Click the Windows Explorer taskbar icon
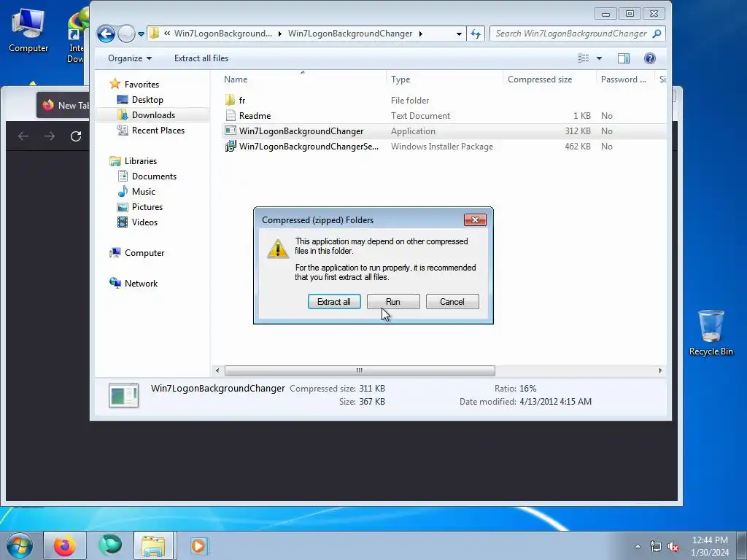The image size is (747, 560). point(153,545)
